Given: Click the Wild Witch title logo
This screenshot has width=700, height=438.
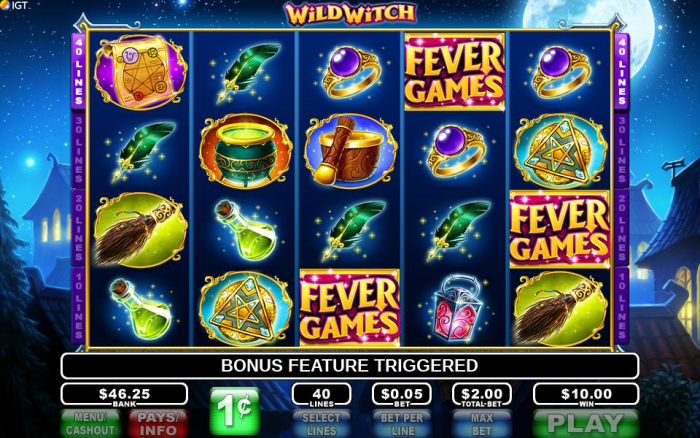Looking at the screenshot, I should 350,14.
